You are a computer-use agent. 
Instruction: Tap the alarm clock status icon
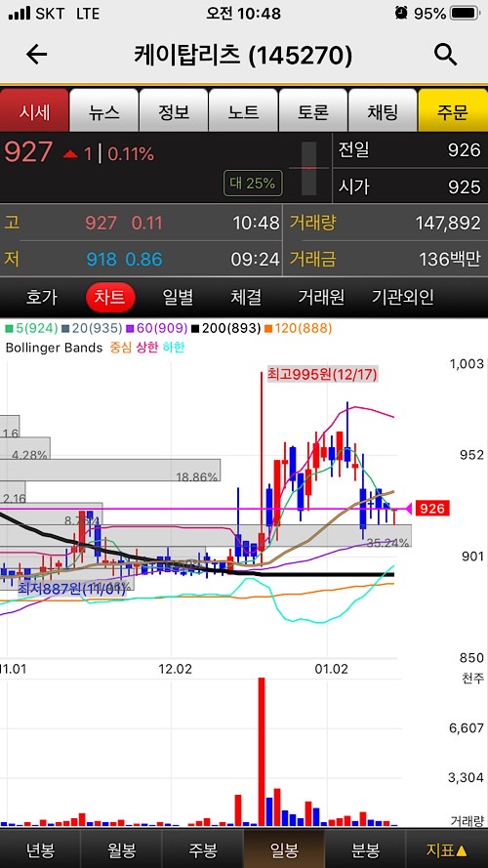click(x=401, y=13)
